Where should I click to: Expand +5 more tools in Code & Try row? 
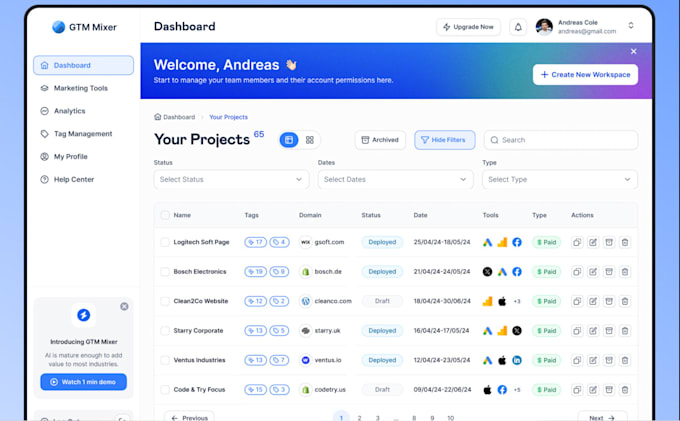point(517,390)
